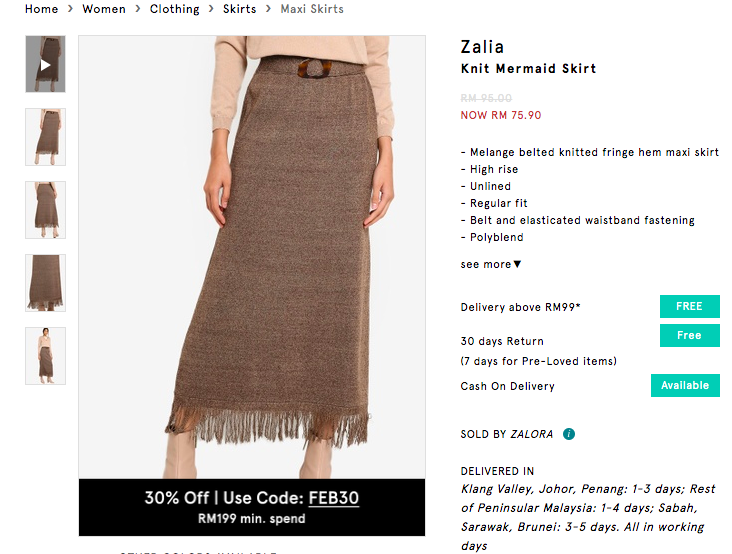View third thumbnail of skirt back
The width and height of the screenshot is (732, 554).
[x=45, y=210]
